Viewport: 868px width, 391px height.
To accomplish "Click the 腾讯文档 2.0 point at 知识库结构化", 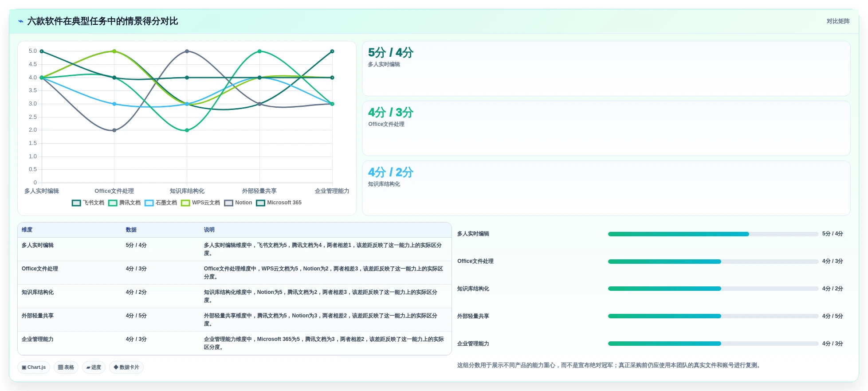I will (187, 130).
